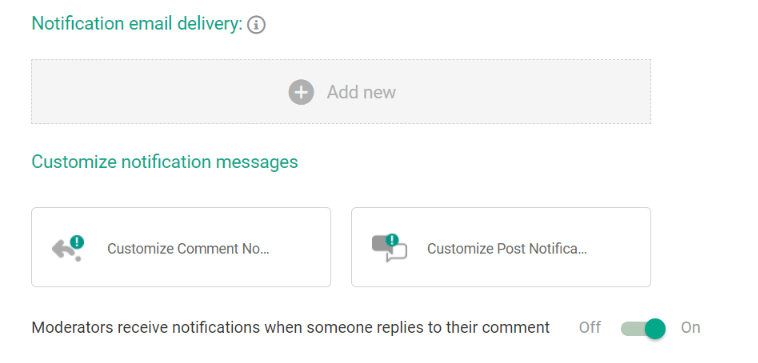Select the Off label beside the switch

(590, 328)
